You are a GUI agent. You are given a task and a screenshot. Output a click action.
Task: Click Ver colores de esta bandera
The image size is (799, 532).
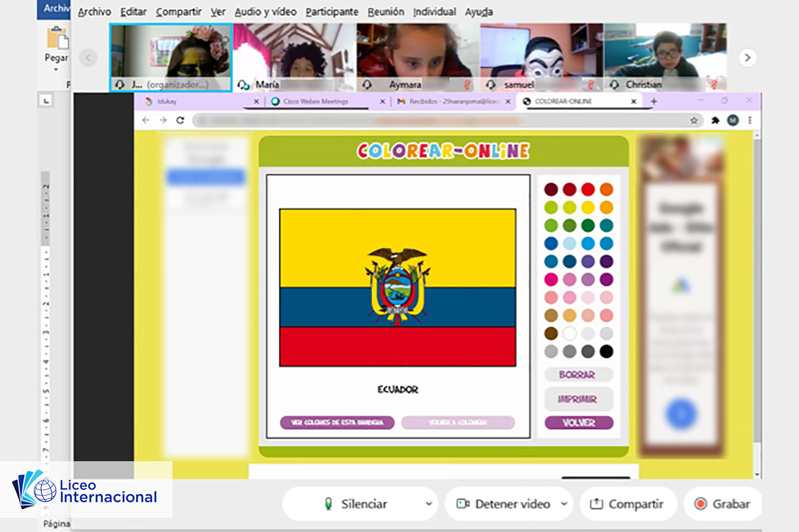337,422
